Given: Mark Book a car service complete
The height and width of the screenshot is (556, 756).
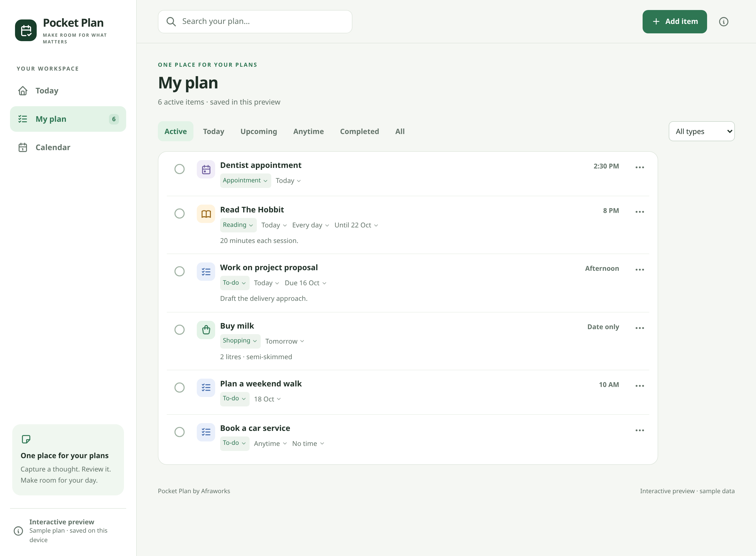Looking at the screenshot, I should 179,432.
